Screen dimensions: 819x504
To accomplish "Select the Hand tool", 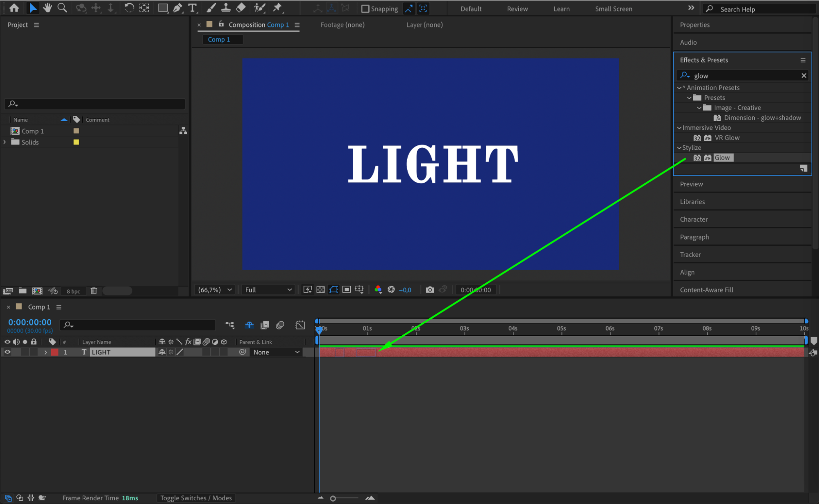I will (x=48, y=8).
